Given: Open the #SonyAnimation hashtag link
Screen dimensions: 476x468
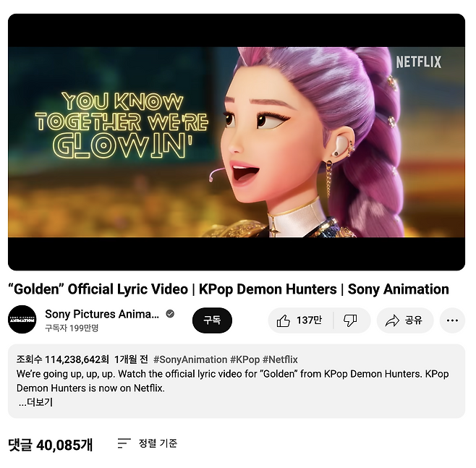Looking at the screenshot, I should [x=190, y=359].
